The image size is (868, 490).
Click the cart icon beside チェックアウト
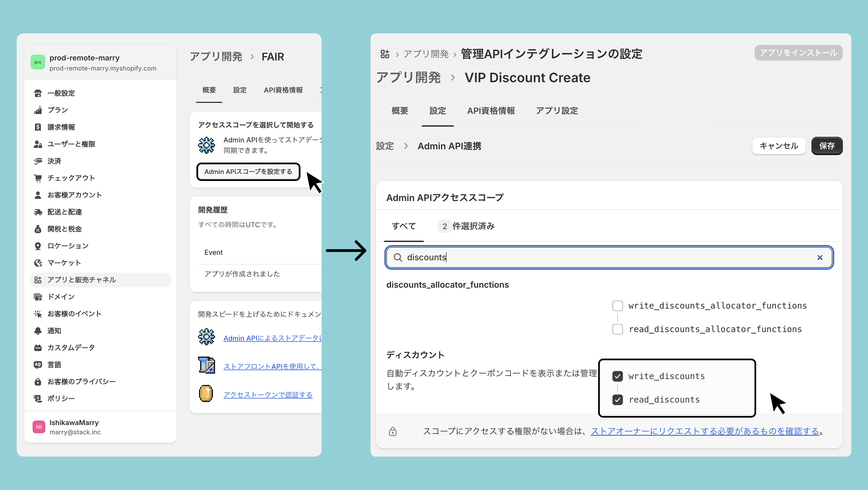(x=38, y=178)
